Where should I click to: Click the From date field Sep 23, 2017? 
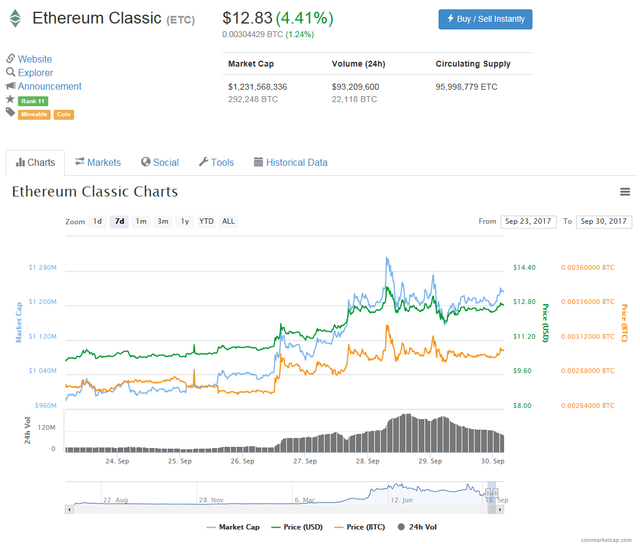tap(528, 222)
